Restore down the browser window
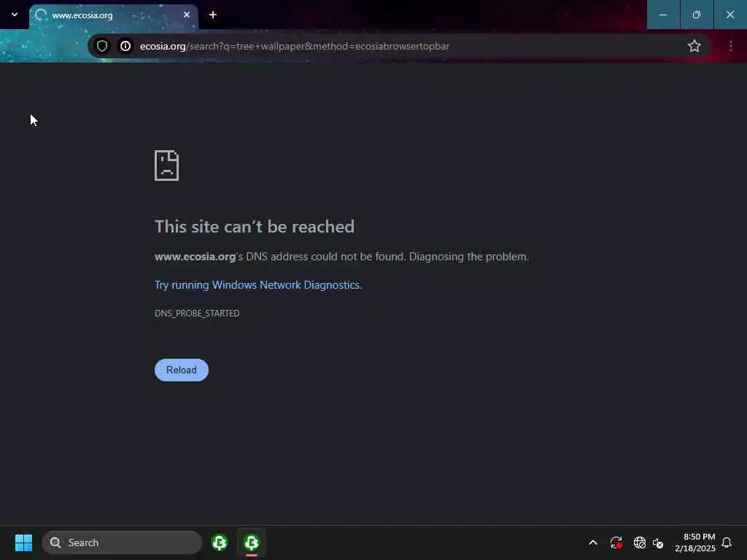This screenshot has height=560, width=747. point(697,15)
